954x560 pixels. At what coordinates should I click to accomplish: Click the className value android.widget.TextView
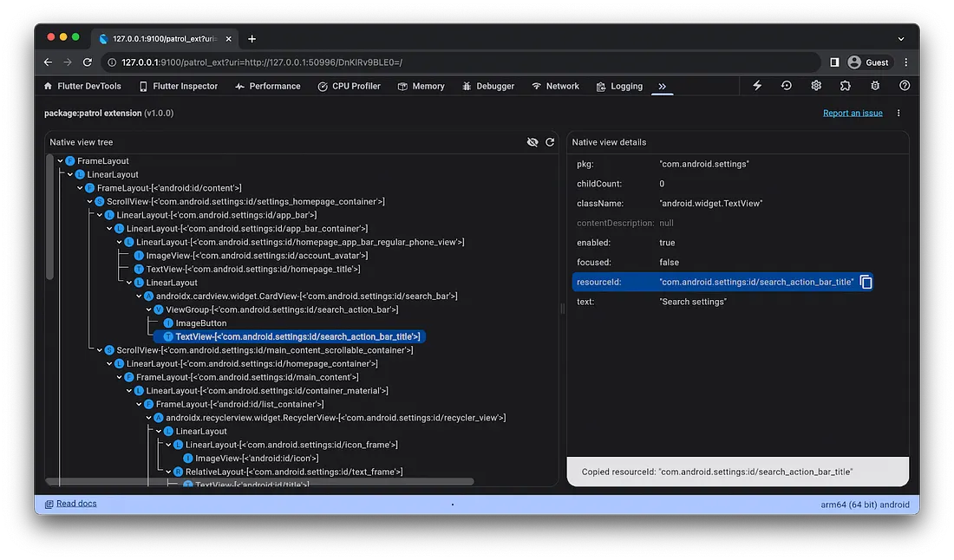click(710, 203)
